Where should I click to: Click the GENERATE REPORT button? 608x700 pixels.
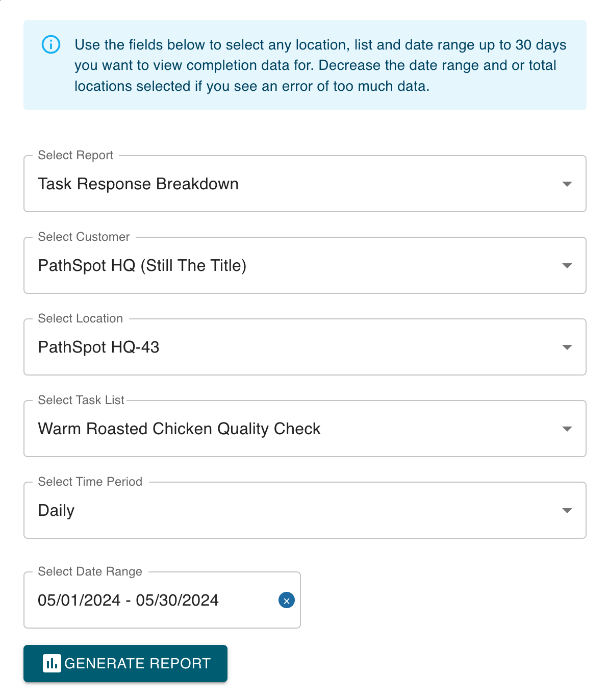(x=125, y=663)
